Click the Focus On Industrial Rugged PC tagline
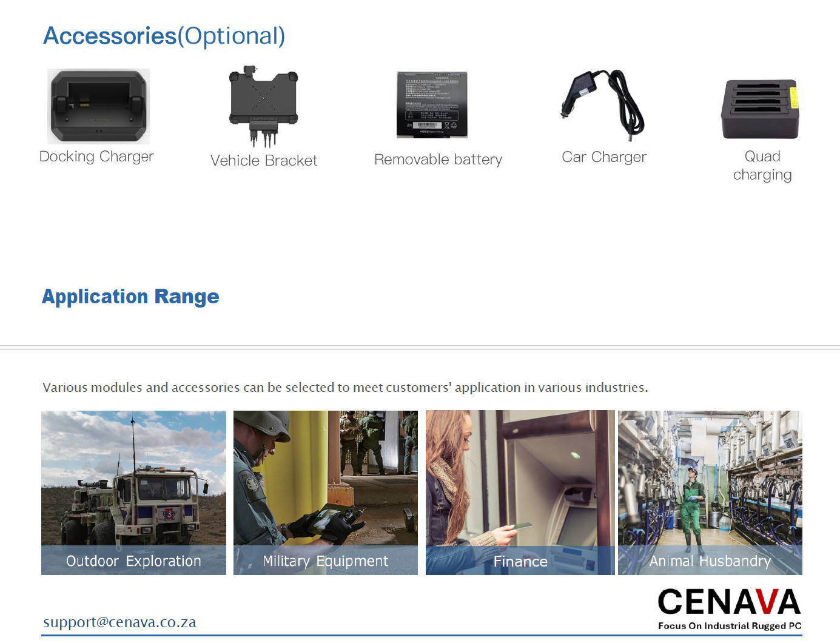Screen dimensions: 840x643 pyautogui.click(x=730, y=626)
